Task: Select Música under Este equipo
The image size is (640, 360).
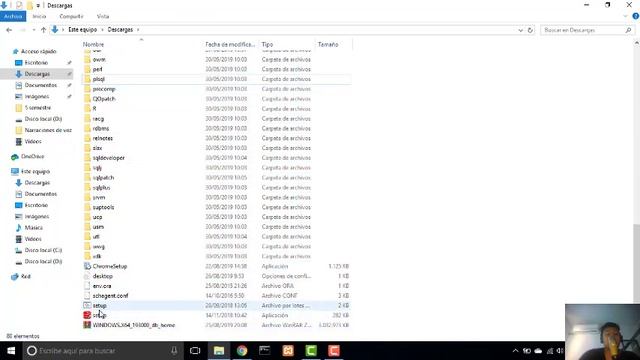Action: click(x=33, y=228)
